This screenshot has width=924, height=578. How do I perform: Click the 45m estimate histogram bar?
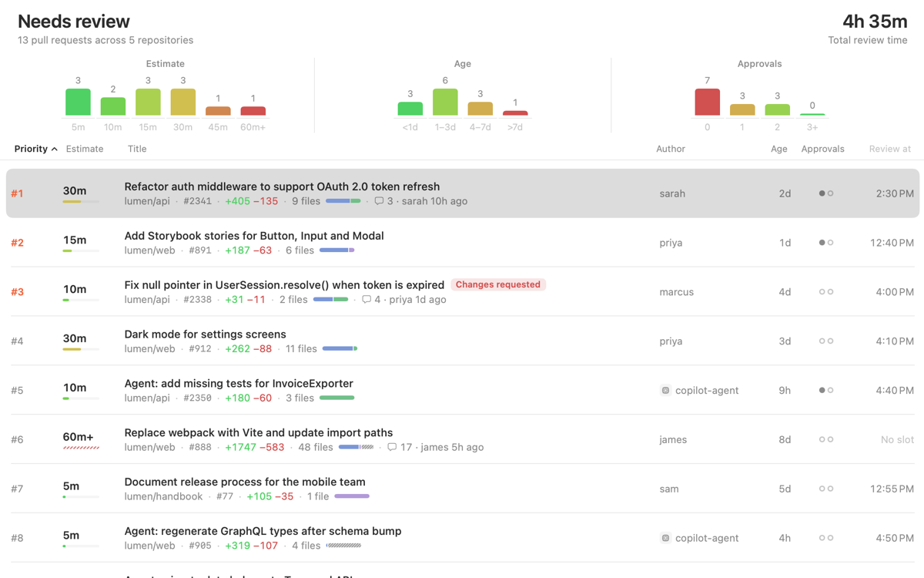coord(218,111)
